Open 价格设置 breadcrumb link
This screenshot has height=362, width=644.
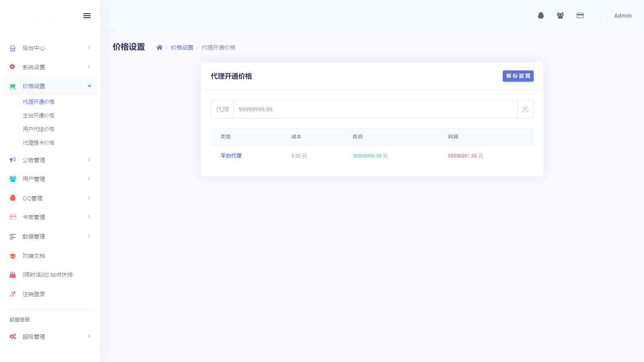[182, 47]
